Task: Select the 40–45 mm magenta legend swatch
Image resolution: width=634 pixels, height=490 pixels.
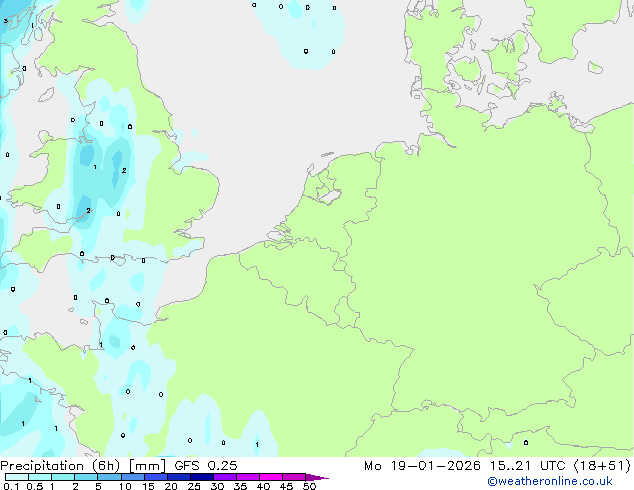Action: (x=271, y=477)
